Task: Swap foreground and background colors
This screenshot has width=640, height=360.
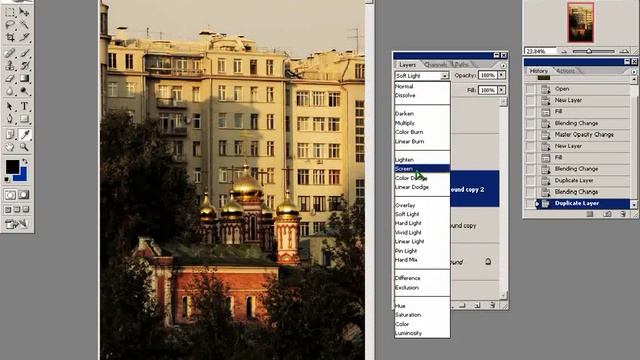Action: [x=25, y=162]
